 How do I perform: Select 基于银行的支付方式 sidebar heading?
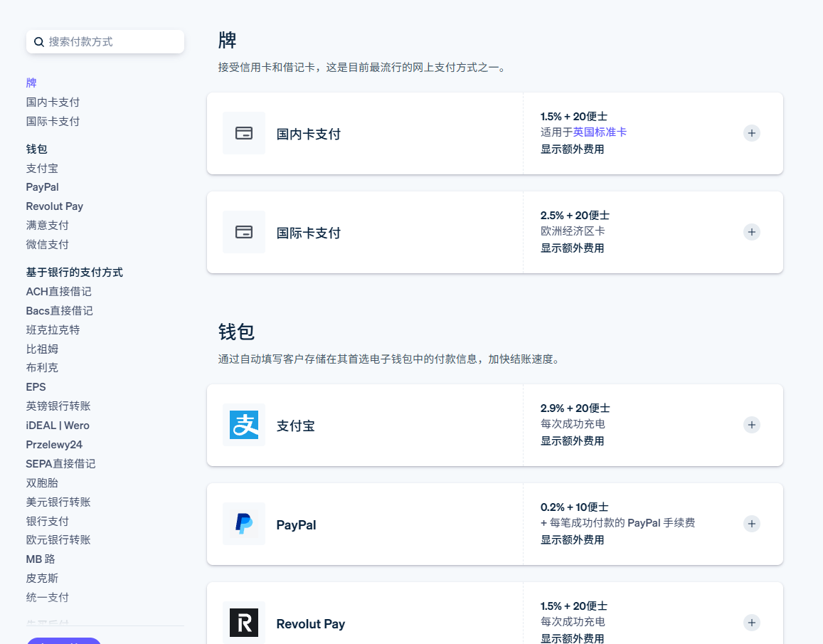(75, 272)
